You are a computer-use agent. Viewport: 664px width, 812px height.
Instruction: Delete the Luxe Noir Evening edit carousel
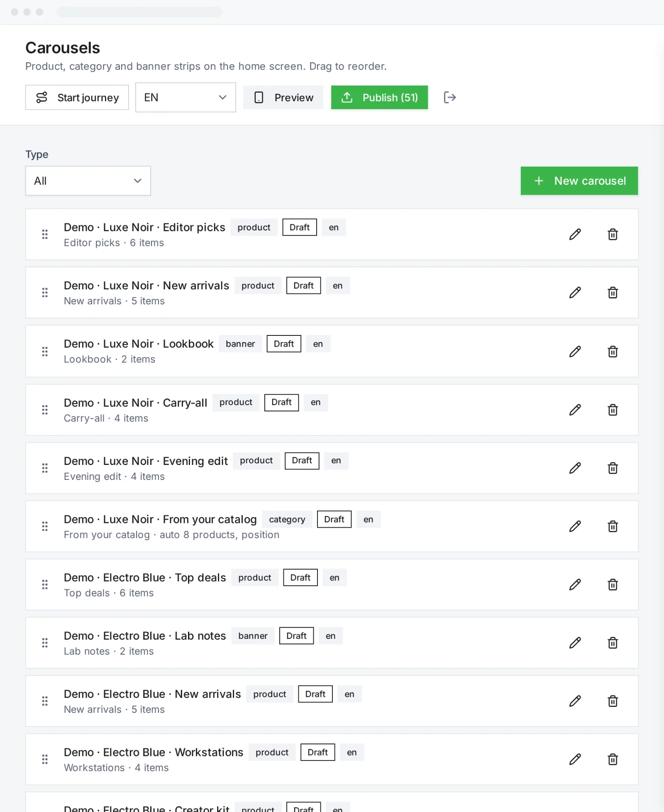613,468
